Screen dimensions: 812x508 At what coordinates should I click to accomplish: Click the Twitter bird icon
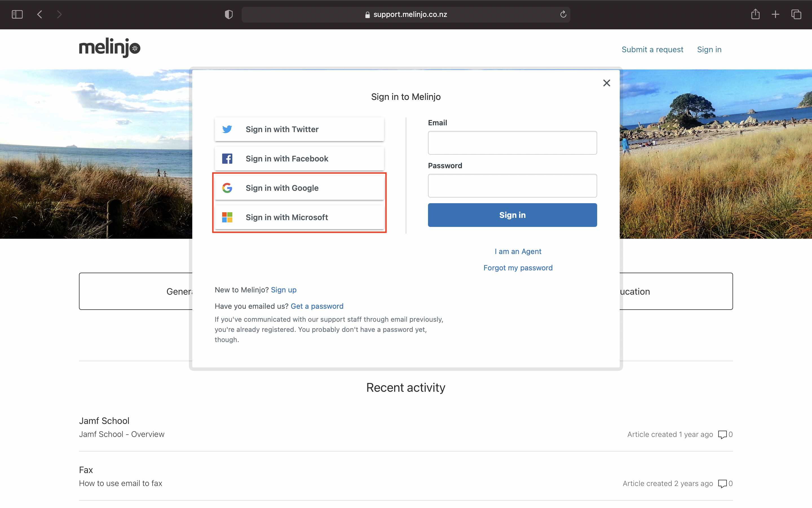[x=227, y=129]
